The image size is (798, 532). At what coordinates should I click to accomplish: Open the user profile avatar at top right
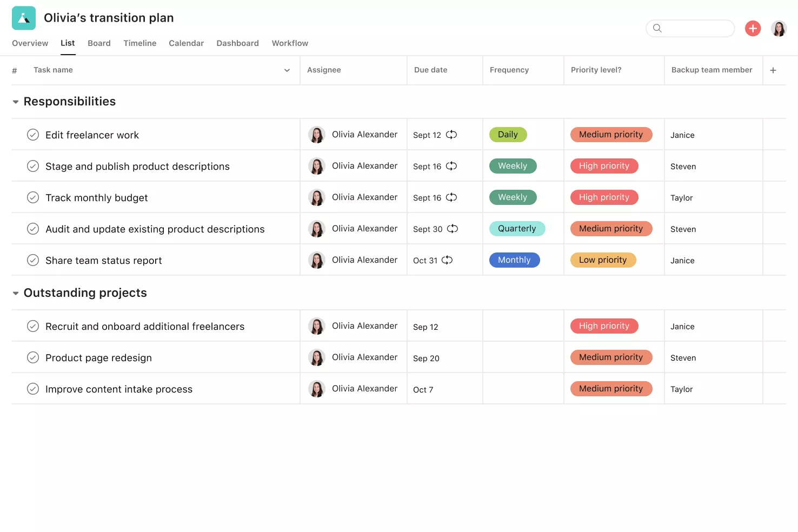tap(779, 28)
